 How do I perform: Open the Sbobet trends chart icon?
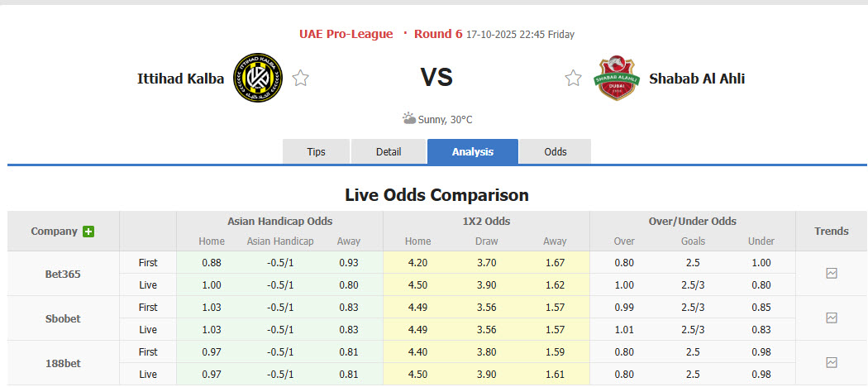(832, 318)
